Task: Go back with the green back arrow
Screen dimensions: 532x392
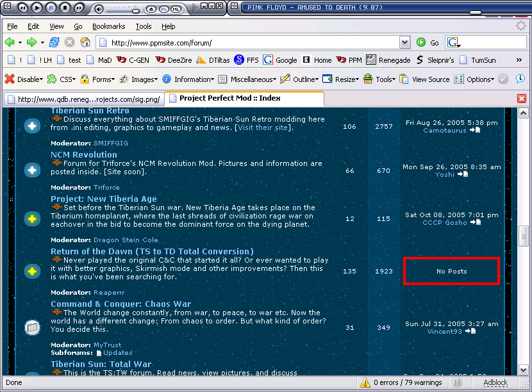Action: [x=10, y=42]
